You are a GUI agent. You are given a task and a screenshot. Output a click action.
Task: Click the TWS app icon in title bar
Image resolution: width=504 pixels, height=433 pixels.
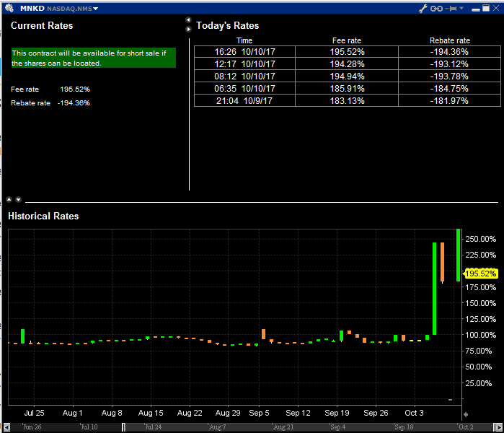[x=9, y=8]
